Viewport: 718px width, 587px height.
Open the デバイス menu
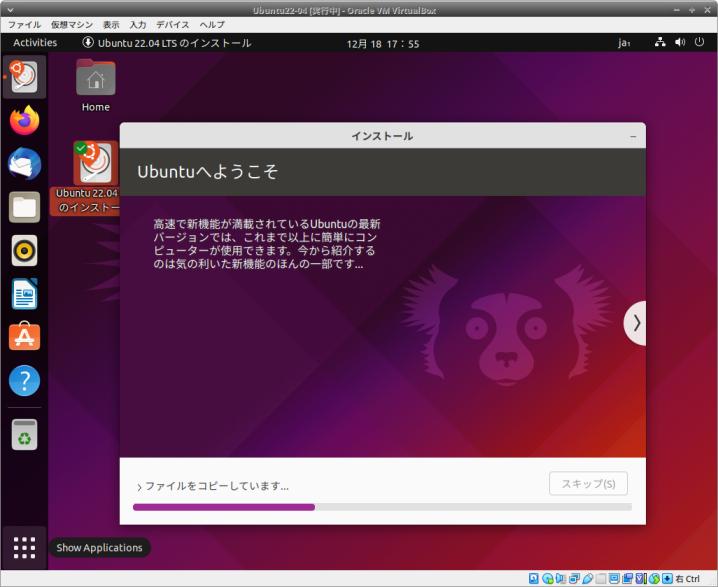click(173, 25)
